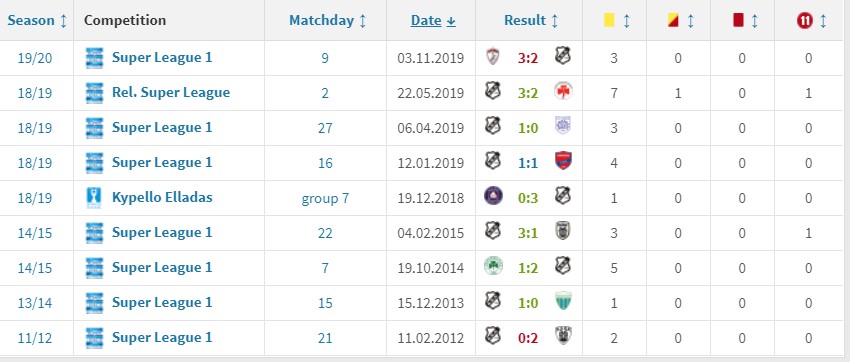This screenshot has width=850, height=362.
Task: Open season 19/20 link
Action: pyautogui.click(x=35, y=58)
